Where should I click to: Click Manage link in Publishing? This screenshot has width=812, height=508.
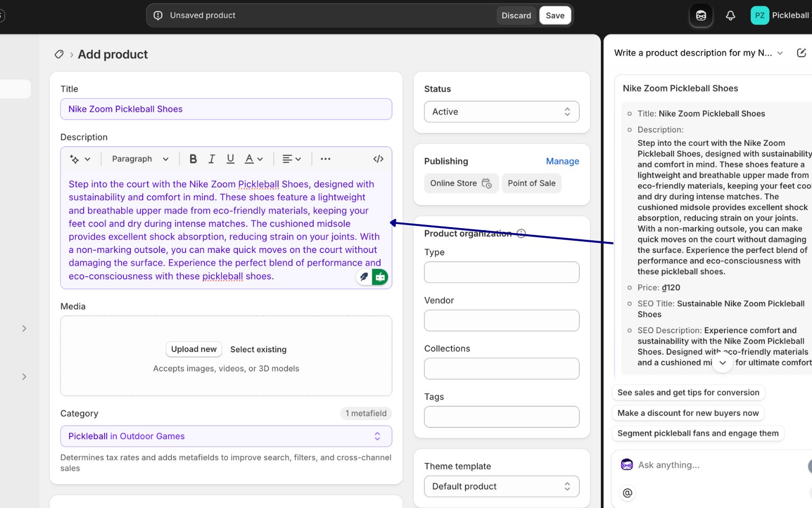click(x=562, y=161)
